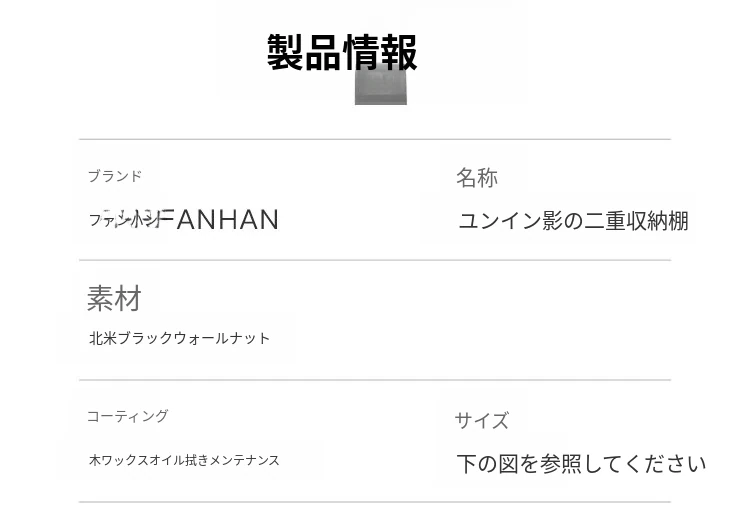
Task: Click the 下の図を参照してください text
Action: 581,464
